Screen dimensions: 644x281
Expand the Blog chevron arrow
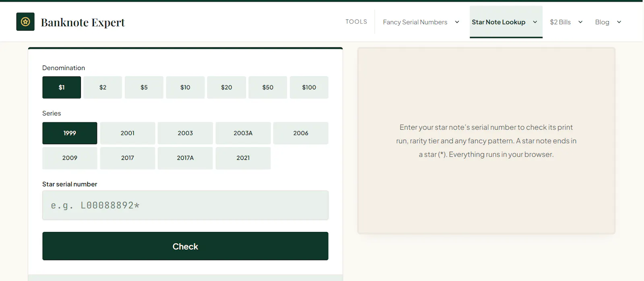pos(619,22)
